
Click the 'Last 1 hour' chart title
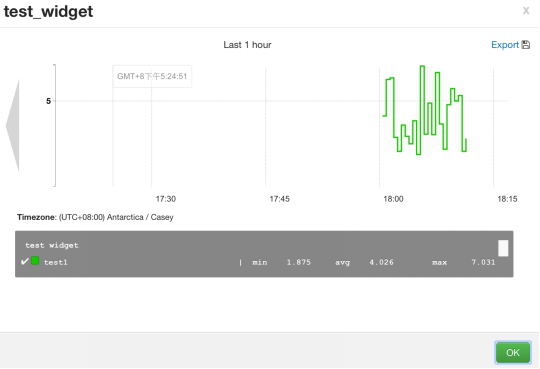coord(247,45)
